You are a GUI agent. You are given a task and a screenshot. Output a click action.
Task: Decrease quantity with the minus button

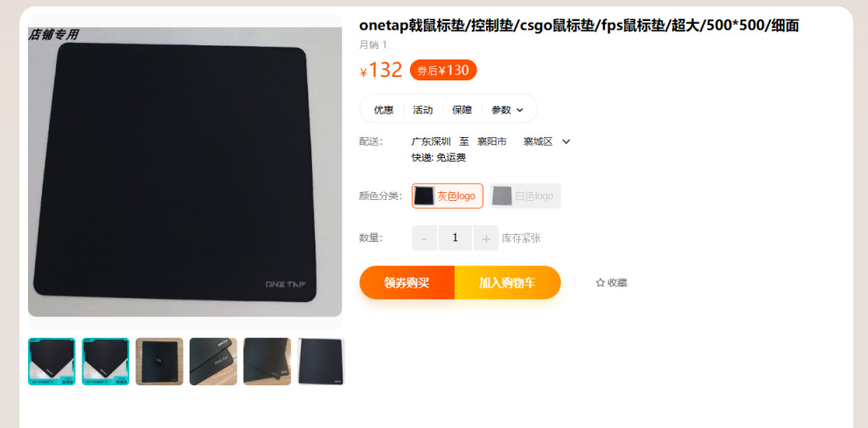click(x=425, y=238)
